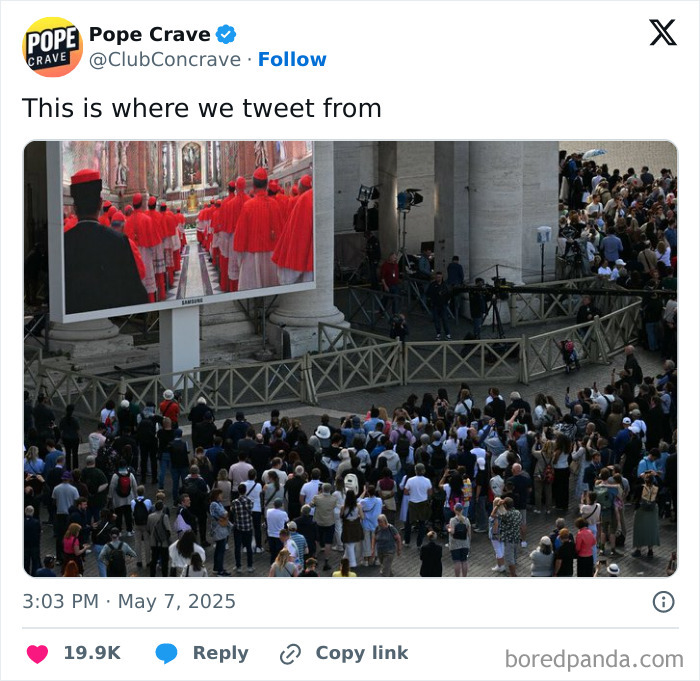The image size is (700, 681).
Task: Click the May 7, 2025 date
Action: pyautogui.click(x=176, y=602)
